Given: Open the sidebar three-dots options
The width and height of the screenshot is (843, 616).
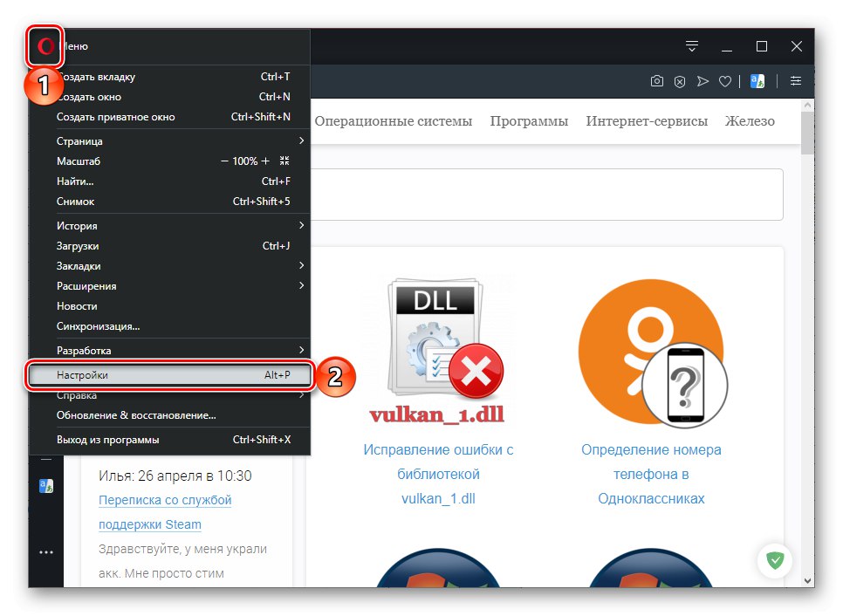Looking at the screenshot, I should 46,552.
